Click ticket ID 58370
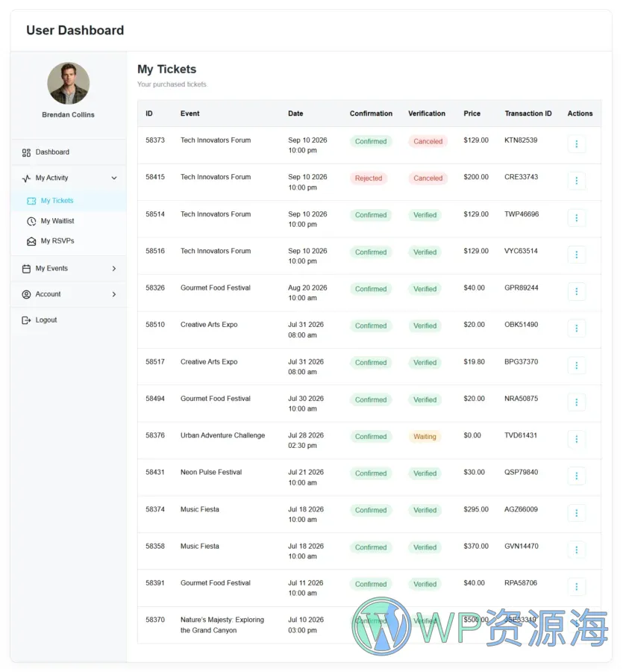The height and width of the screenshot is (672, 623). pyautogui.click(x=155, y=620)
